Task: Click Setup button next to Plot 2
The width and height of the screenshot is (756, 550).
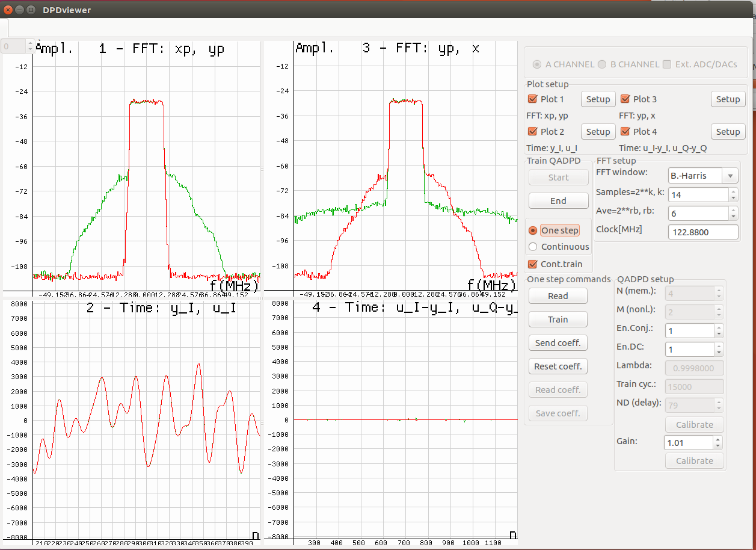Action: (598, 132)
